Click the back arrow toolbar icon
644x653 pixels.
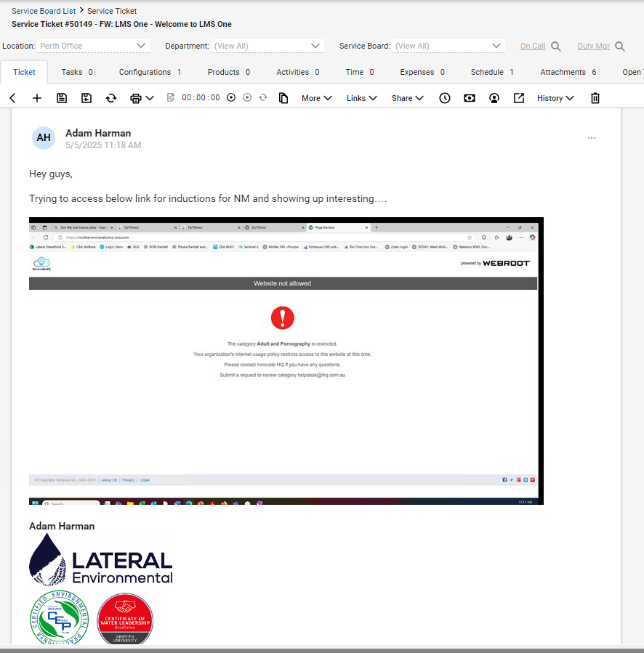click(x=12, y=98)
